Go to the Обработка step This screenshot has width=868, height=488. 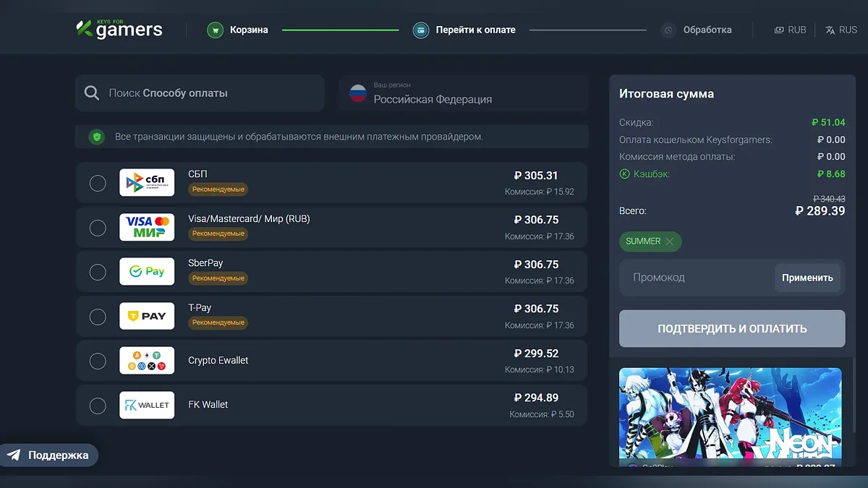pos(696,30)
